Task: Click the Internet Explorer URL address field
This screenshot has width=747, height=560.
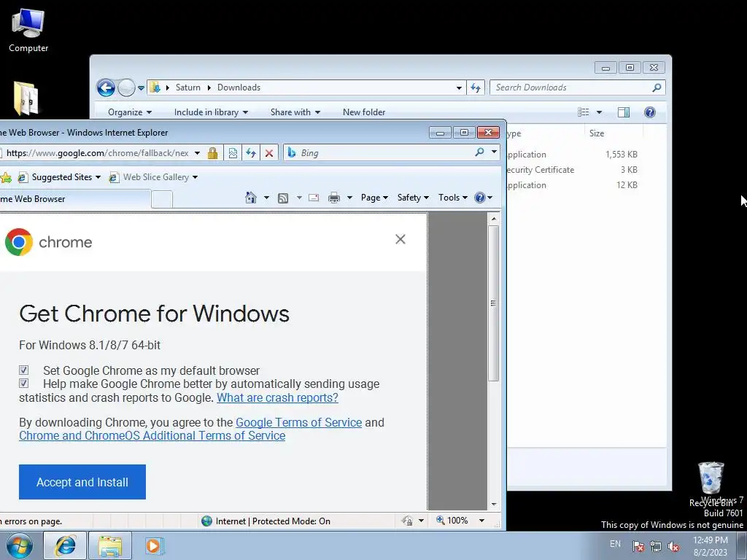Action: [96, 153]
